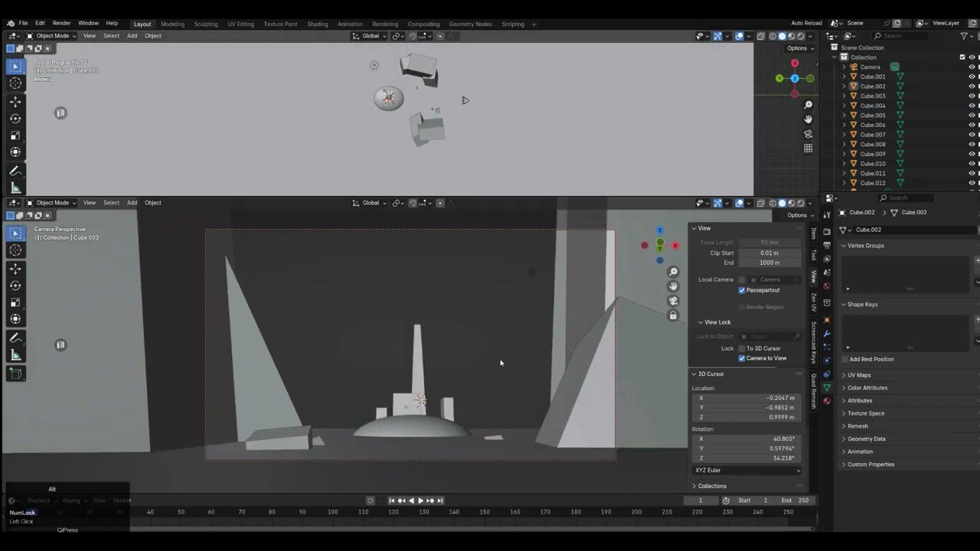This screenshot has width=980, height=551.
Task: Switch orthographic grid icon in top viewport
Action: [808, 148]
